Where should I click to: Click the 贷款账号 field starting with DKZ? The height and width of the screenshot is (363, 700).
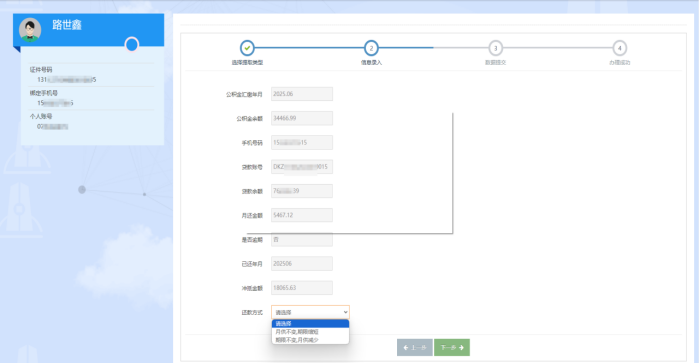point(302,167)
